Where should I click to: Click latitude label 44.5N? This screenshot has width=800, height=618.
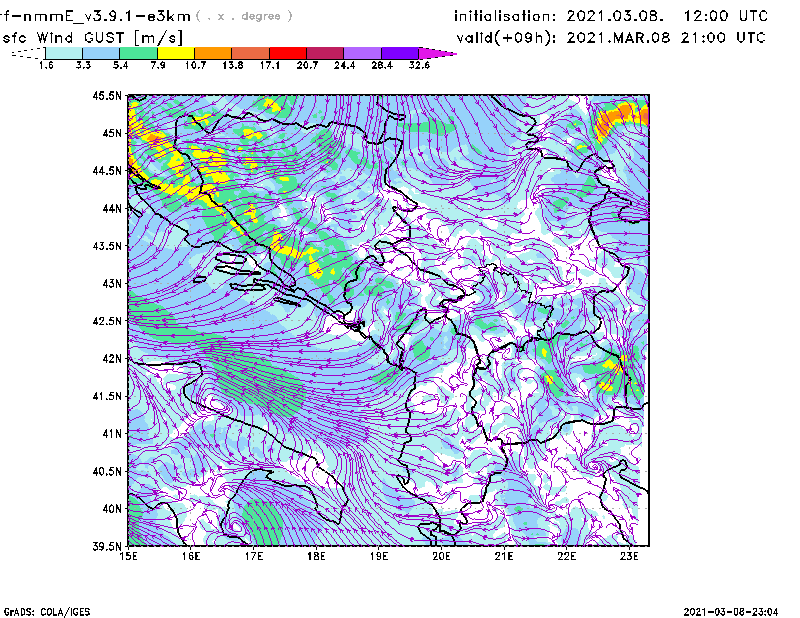(x=107, y=170)
